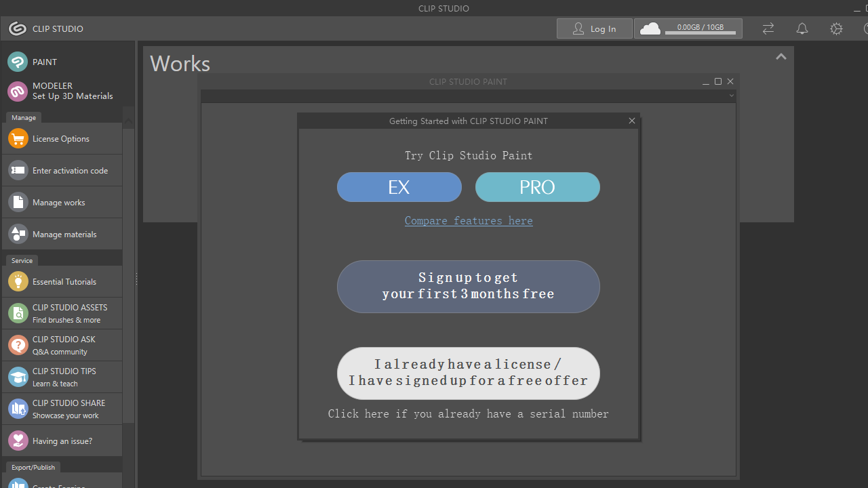Collapse the Works panel chevron

point(781,57)
